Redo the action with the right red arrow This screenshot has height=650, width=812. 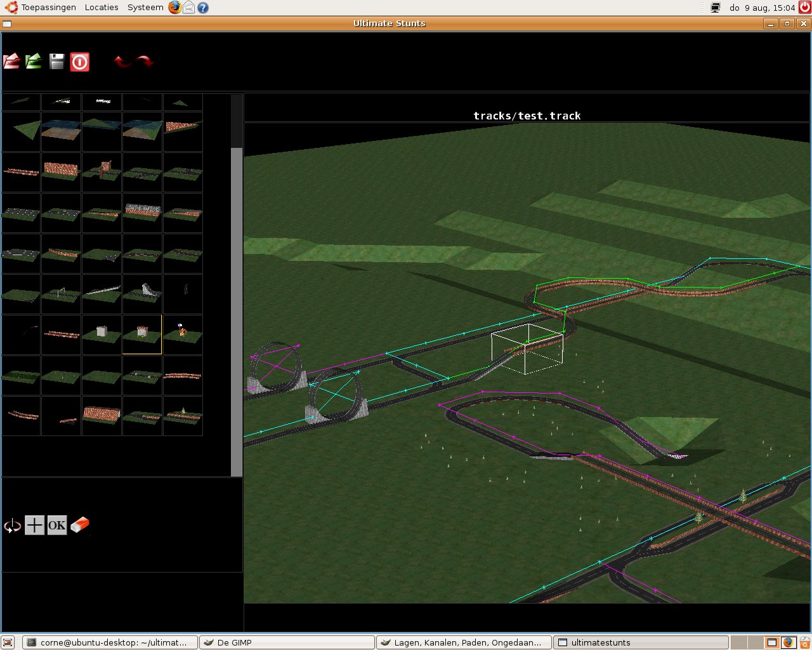[x=145, y=62]
